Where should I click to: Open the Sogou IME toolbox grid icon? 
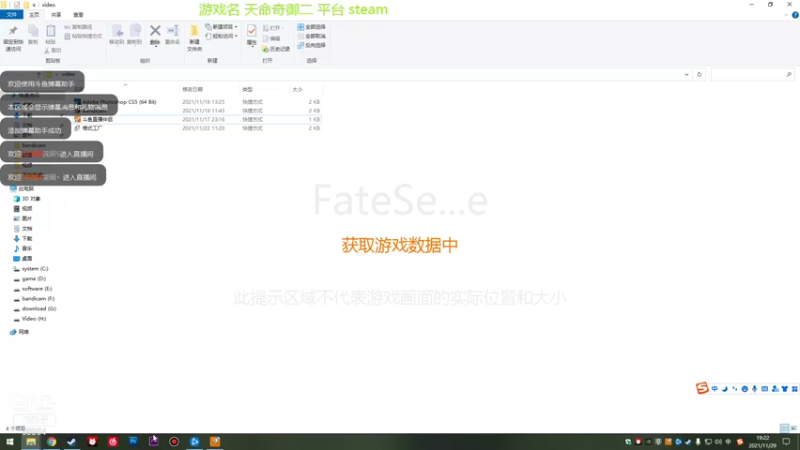pos(794,389)
